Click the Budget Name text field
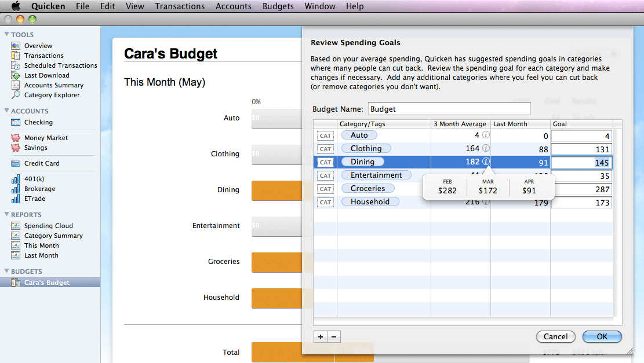Image resolution: width=644 pixels, height=363 pixels. tap(449, 109)
